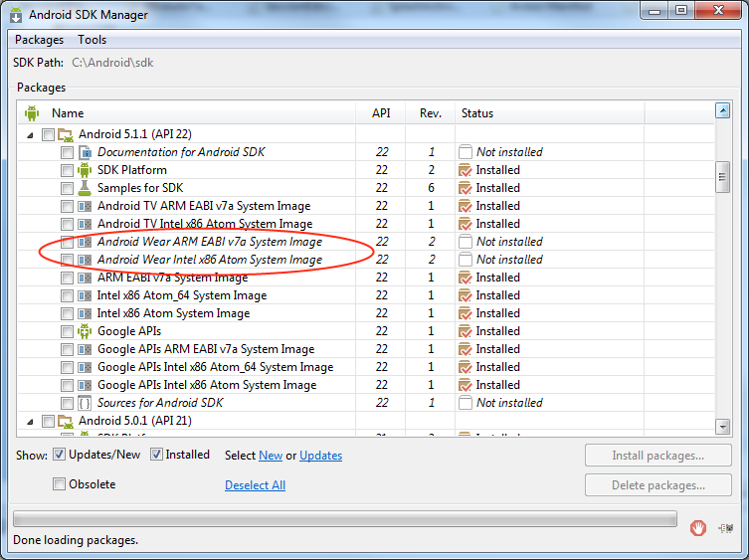The height and width of the screenshot is (560, 749).
Task: Click the Android TV ARM EABI system image icon
Action: pos(85,207)
